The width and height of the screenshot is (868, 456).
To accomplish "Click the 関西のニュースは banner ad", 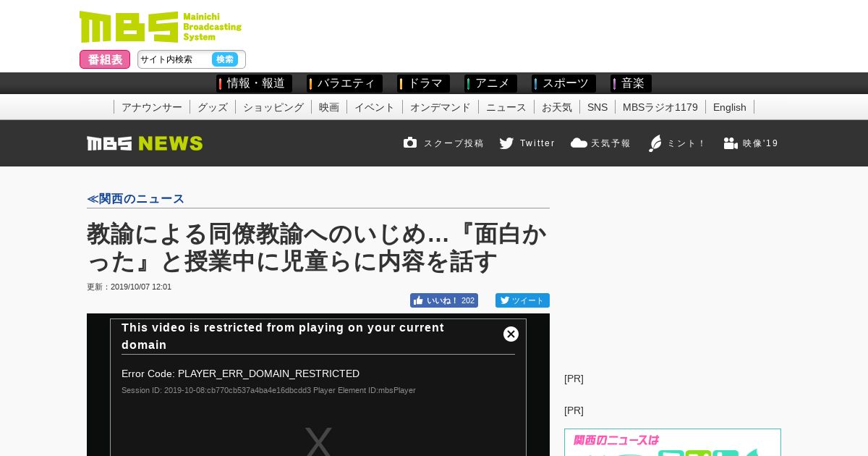I will pos(673,442).
